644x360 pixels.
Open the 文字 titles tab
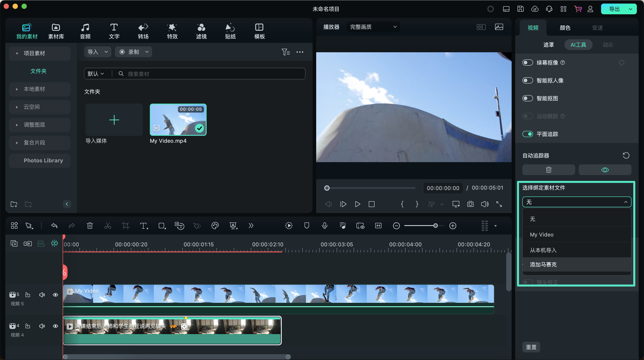click(114, 31)
